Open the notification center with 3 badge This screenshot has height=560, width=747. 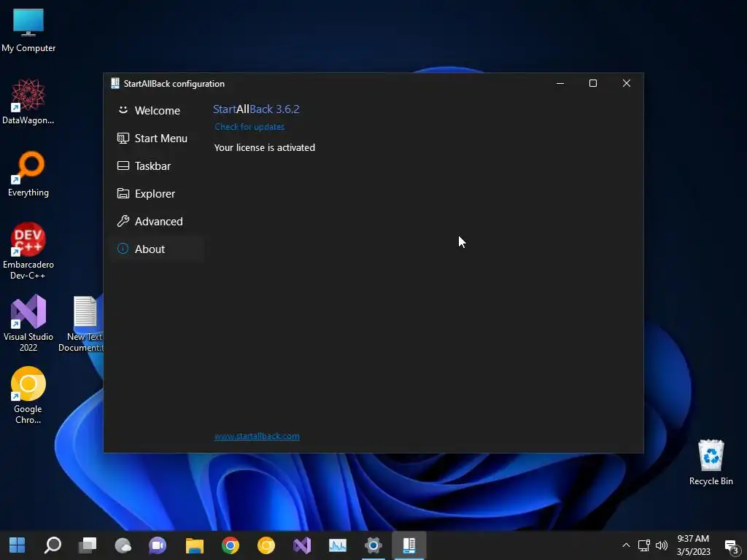point(732,546)
